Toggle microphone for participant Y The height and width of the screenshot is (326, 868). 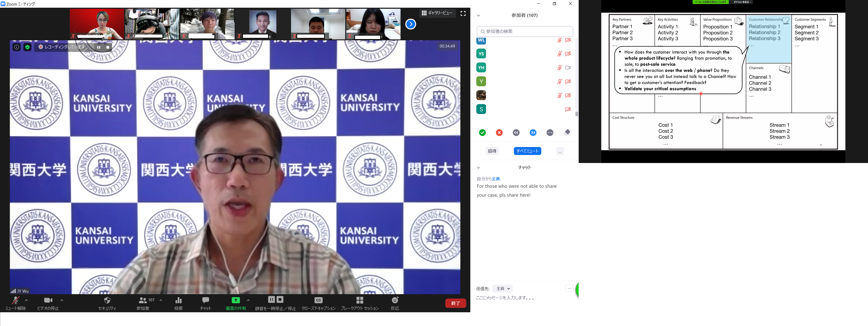[559, 81]
